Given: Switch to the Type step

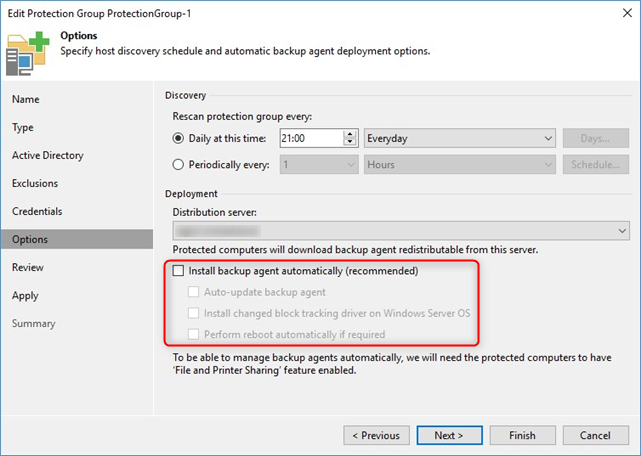Looking at the screenshot, I should pos(23,128).
